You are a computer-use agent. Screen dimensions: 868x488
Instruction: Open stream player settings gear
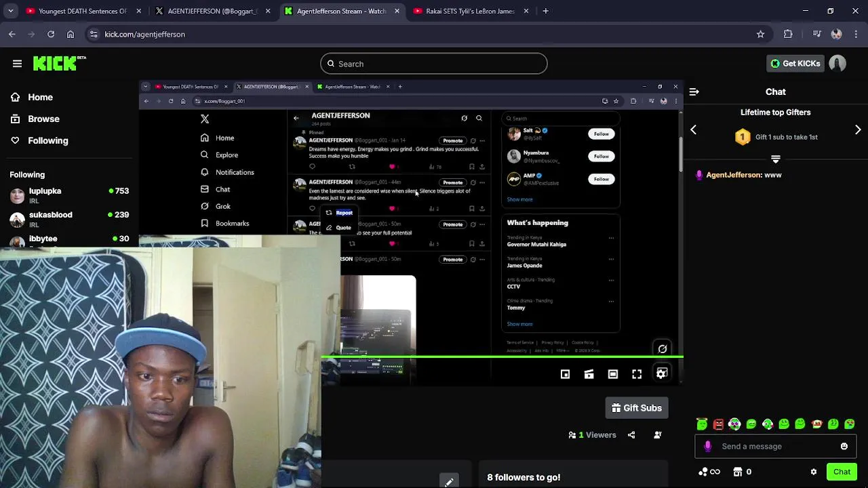coord(661,374)
